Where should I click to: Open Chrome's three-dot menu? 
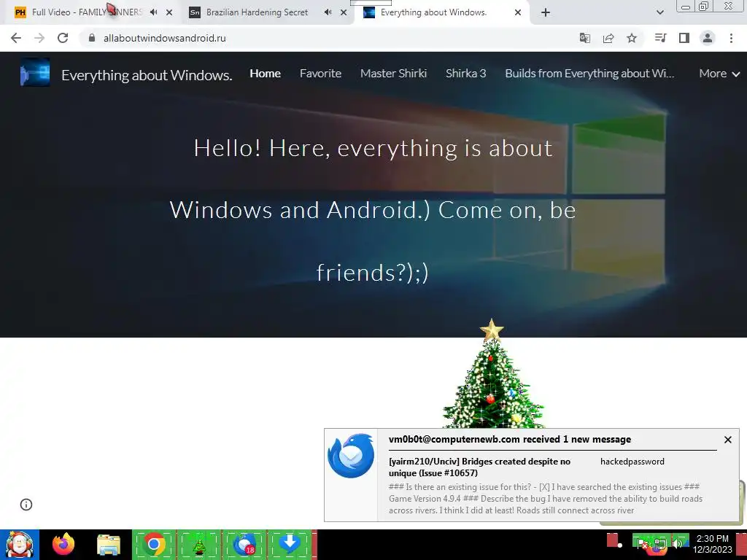pos(731,38)
